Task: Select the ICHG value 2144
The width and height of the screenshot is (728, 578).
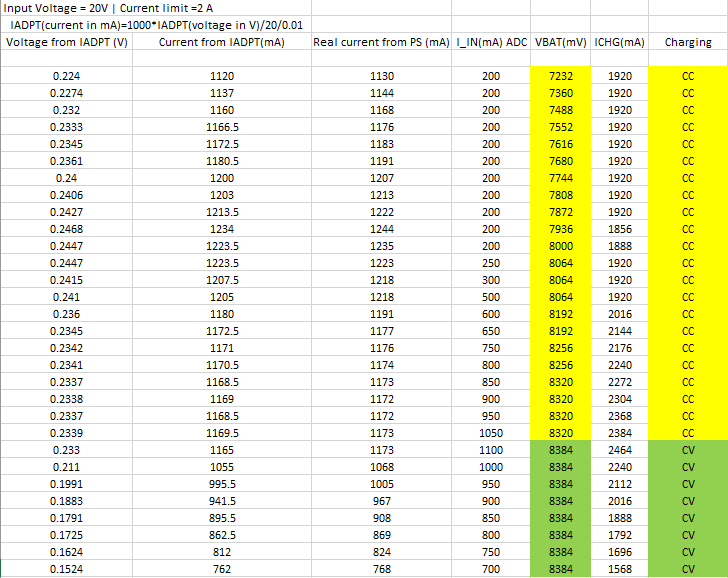Action: [x=620, y=331]
